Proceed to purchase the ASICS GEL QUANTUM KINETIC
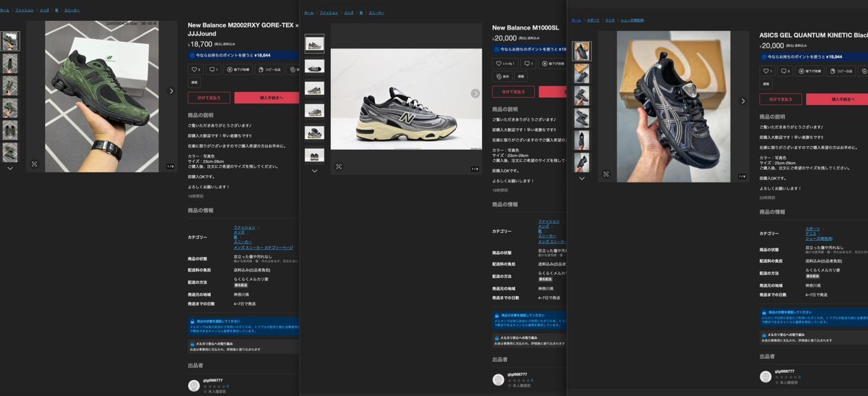 (837, 99)
